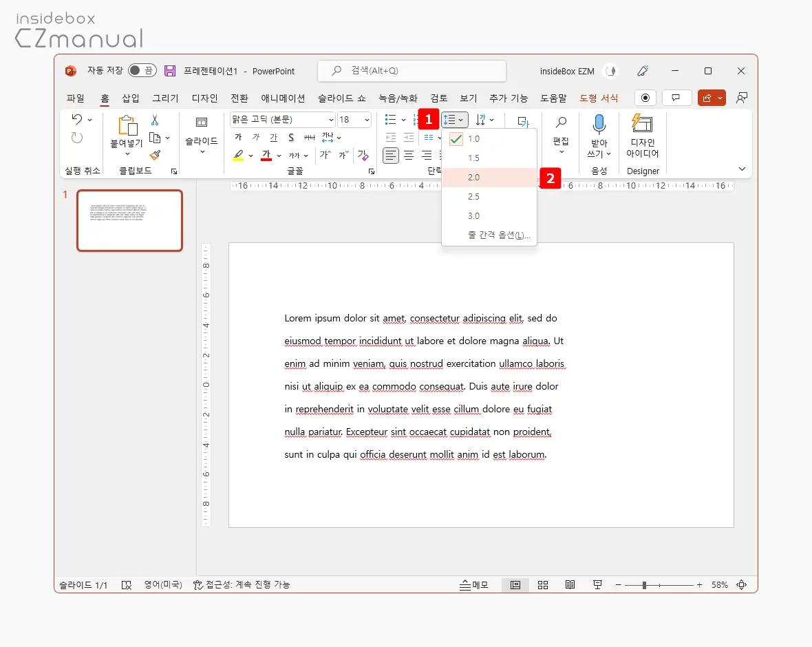Toggle bold text formatting
This screenshot has width=812, height=647.
[237, 137]
